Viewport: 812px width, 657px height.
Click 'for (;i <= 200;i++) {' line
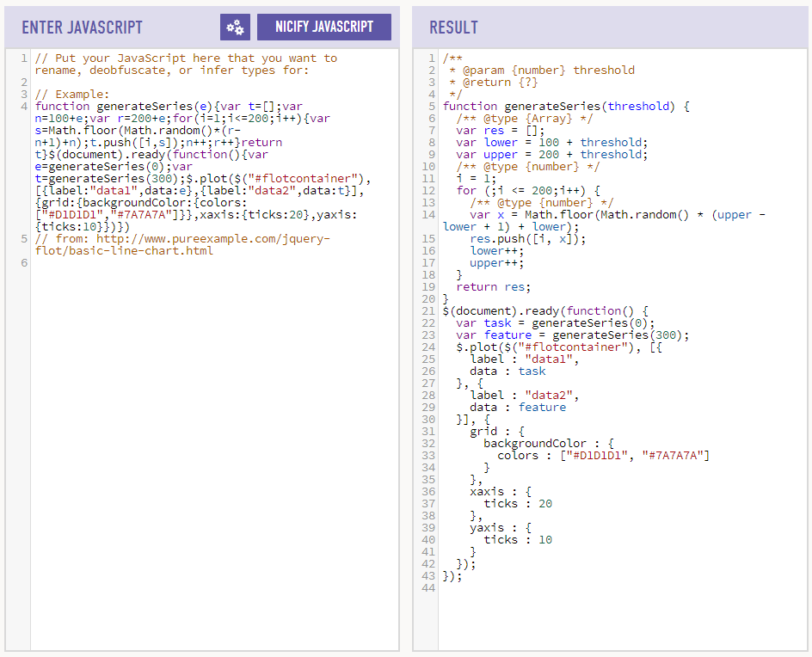(x=527, y=191)
